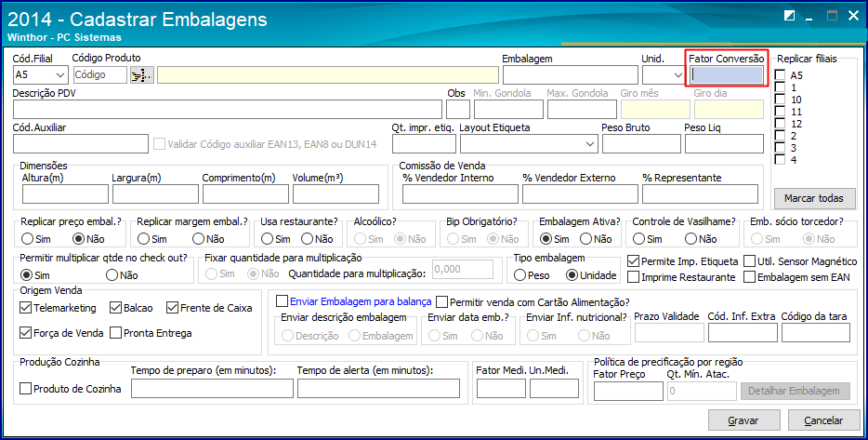Click the Tempo de preparo field
This screenshot has height=440, width=868.
click(x=212, y=389)
